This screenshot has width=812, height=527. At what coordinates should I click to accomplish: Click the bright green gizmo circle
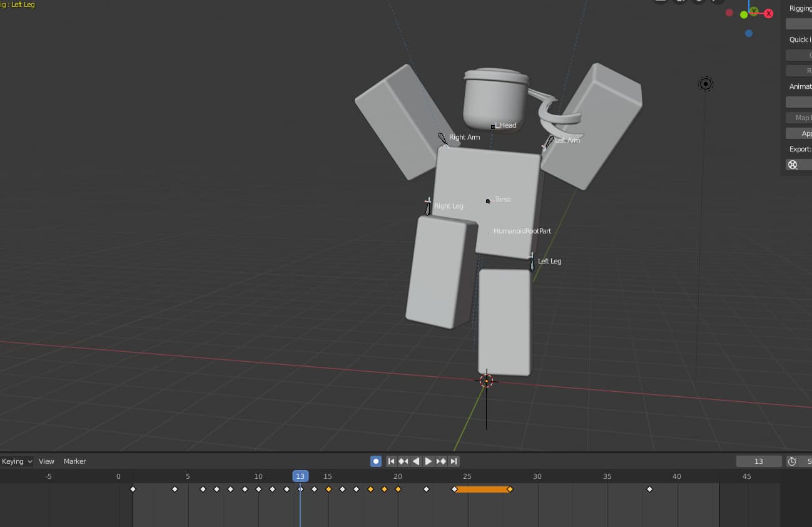(744, 14)
